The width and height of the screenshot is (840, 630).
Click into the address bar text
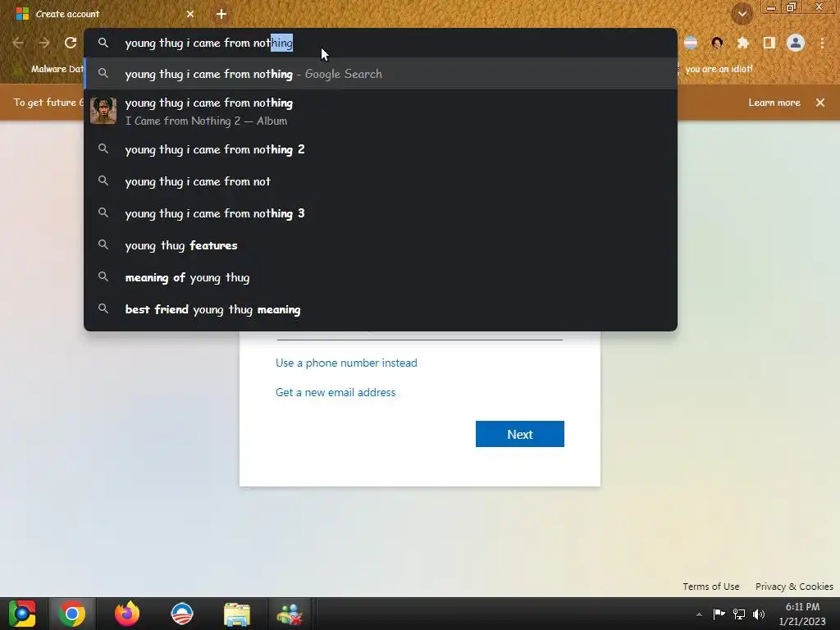[209, 43]
